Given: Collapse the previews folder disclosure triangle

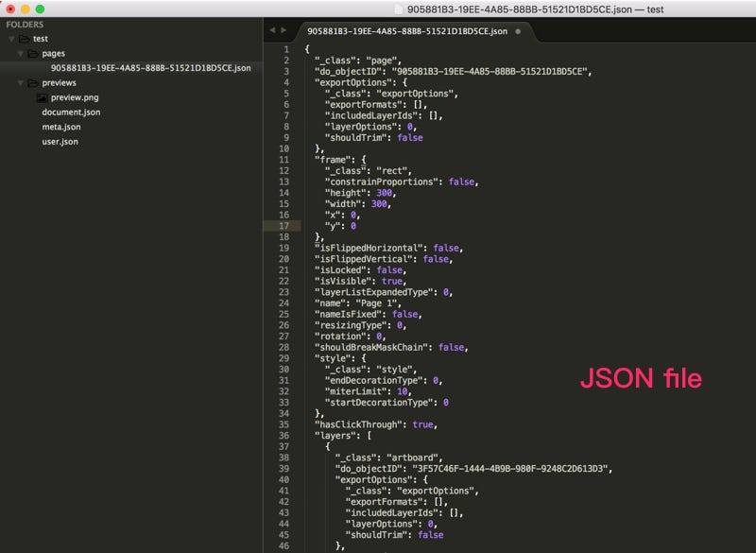Looking at the screenshot, I should [20, 83].
